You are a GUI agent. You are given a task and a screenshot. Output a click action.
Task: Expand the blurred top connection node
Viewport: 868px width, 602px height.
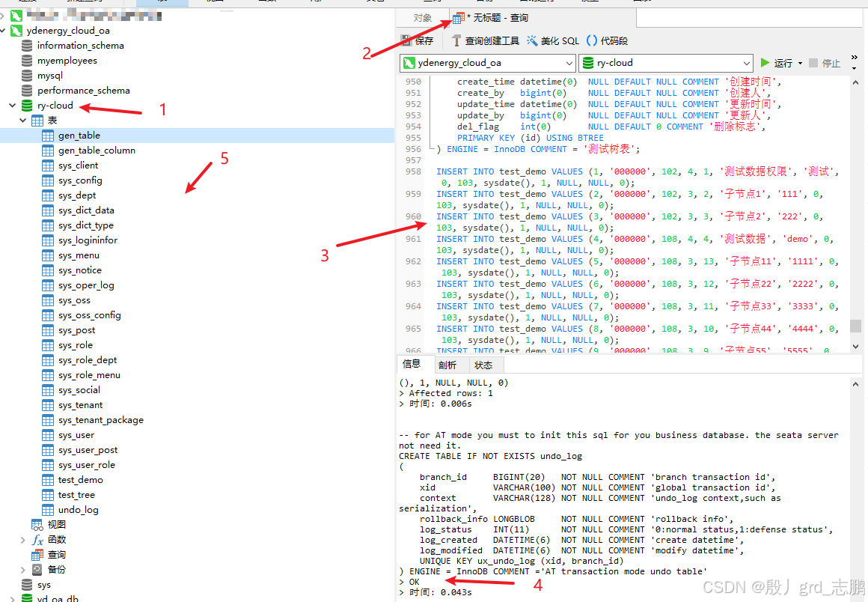click(x=3, y=16)
